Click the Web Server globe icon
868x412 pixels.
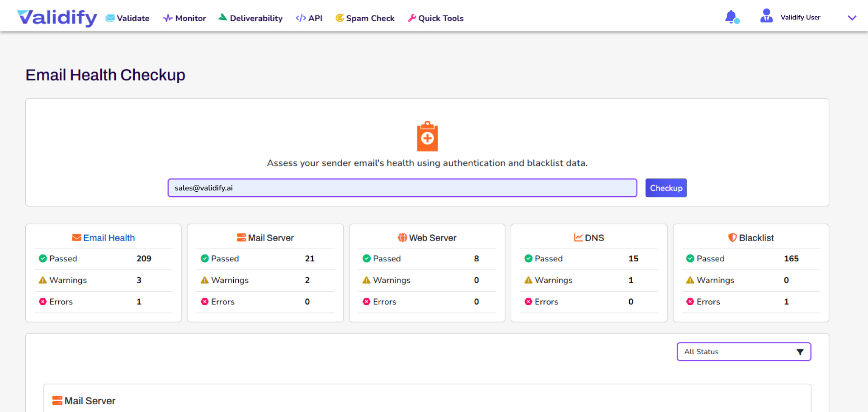click(x=402, y=237)
